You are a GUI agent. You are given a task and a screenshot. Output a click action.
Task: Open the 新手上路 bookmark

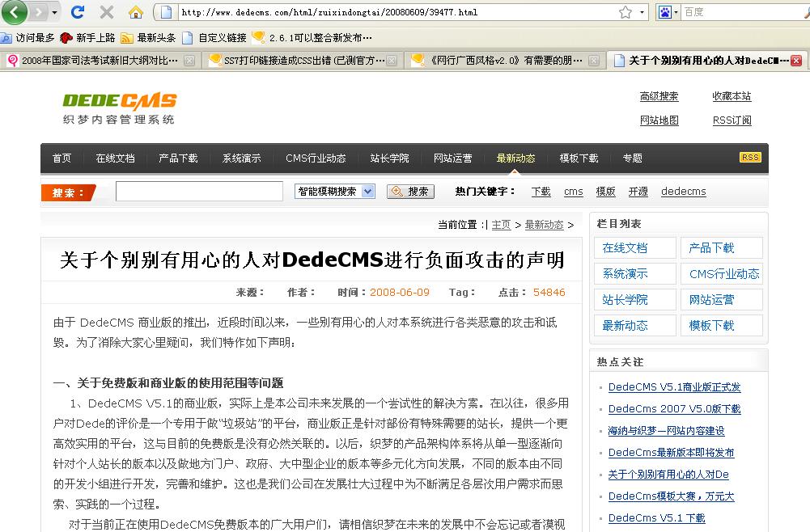click(88, 38)
